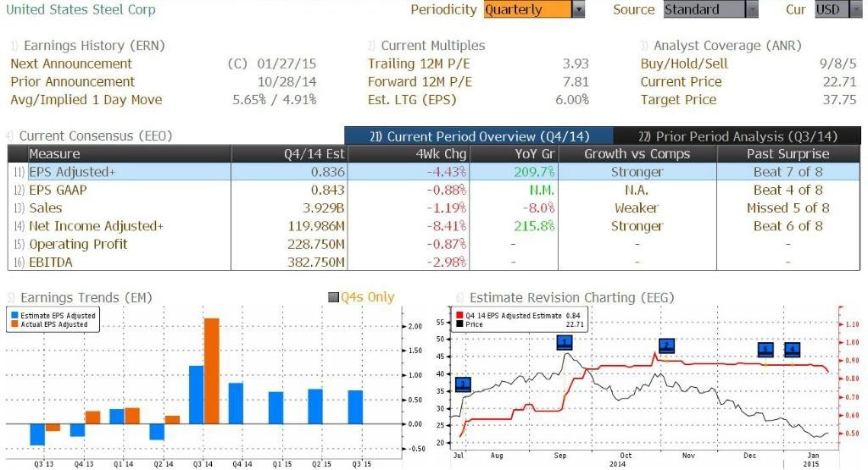The image size is (868, 470).
Task: Click the event marker labeled 4 in December
Action: pos(793,350)
